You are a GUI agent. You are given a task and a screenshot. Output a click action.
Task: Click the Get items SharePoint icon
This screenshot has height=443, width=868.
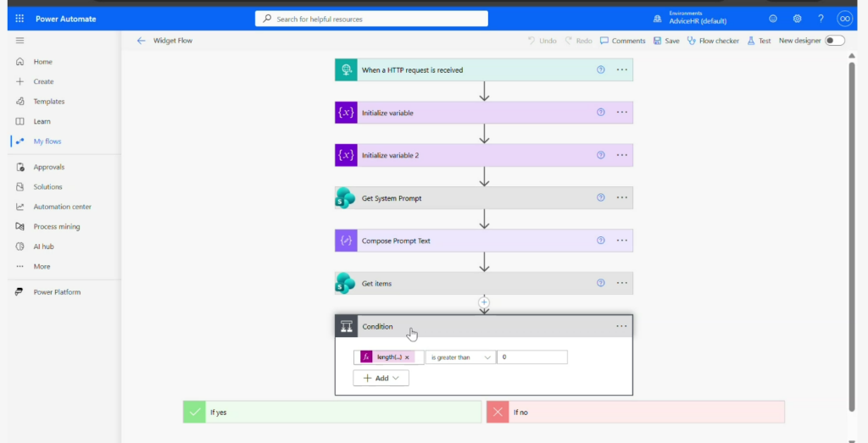[x=346, y=283]
